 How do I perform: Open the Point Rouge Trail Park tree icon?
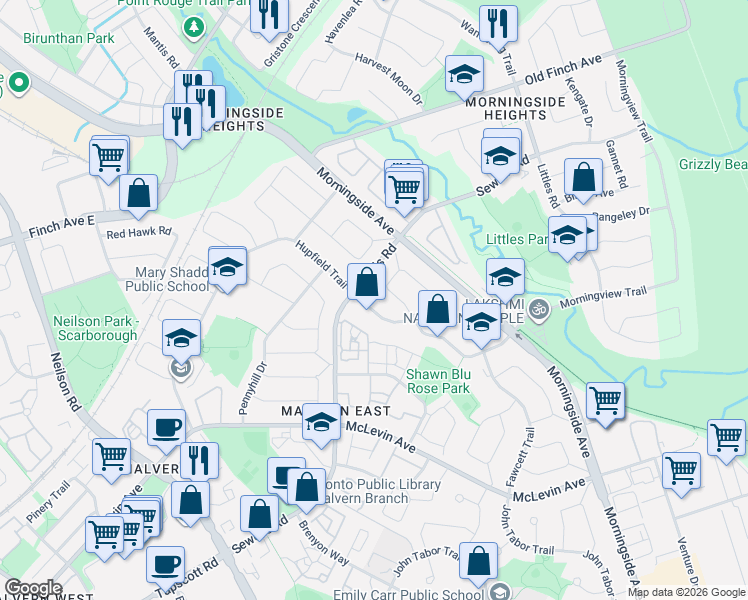tap(194, 26)
